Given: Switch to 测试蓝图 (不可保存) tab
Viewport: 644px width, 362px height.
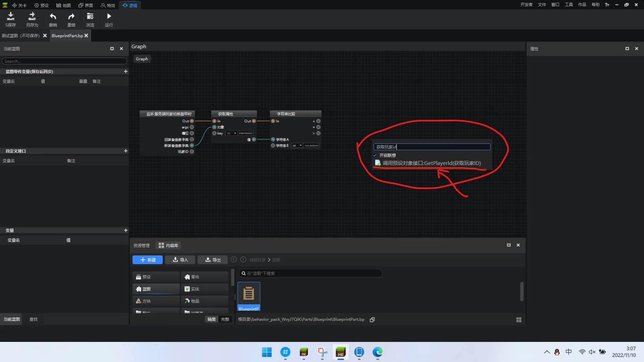Looking at the screenshot, I should [20, 36].
